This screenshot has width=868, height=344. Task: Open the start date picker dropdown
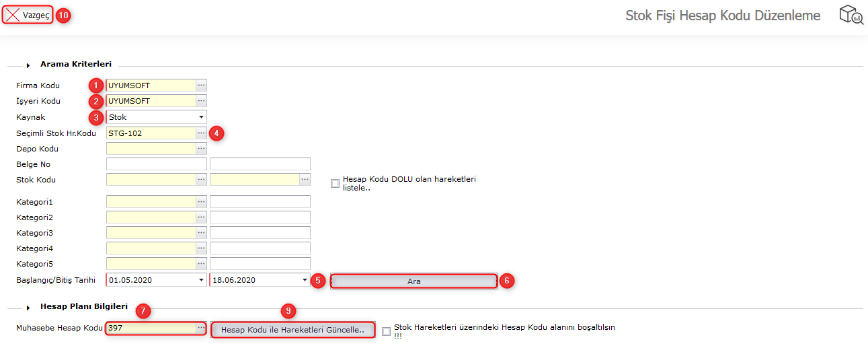click(200, 280)
